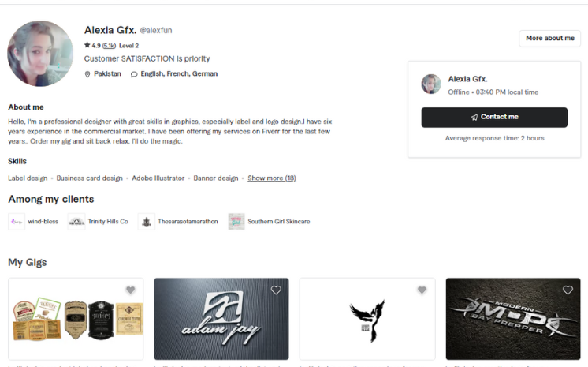Click the large Alexia Gfx profile photo

click(40, 54)
